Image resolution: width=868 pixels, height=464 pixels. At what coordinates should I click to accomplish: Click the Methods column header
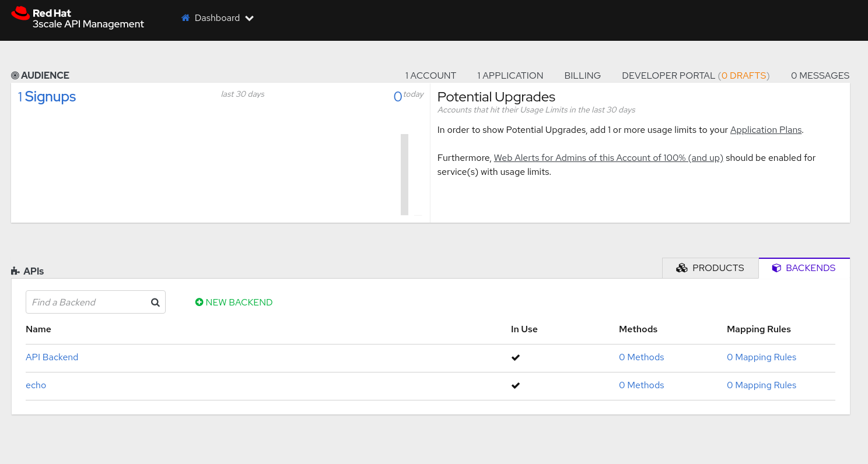pyautogui.click(x=638, y=329)
